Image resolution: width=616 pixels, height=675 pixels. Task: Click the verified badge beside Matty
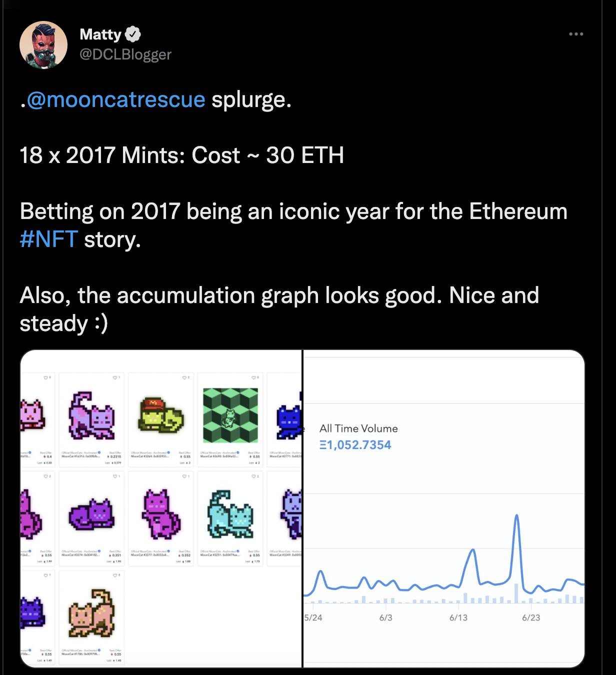132,34
